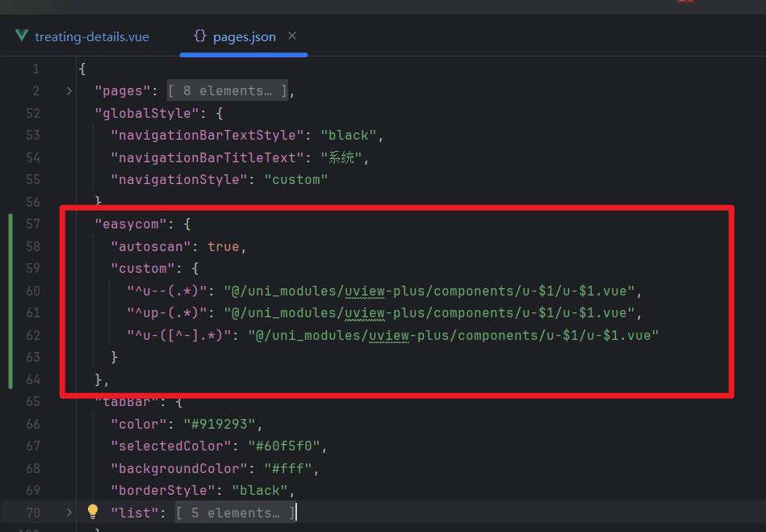Click the "navigationStyle" key
Viewport: 766px width, 532px height.
point(179,180)
